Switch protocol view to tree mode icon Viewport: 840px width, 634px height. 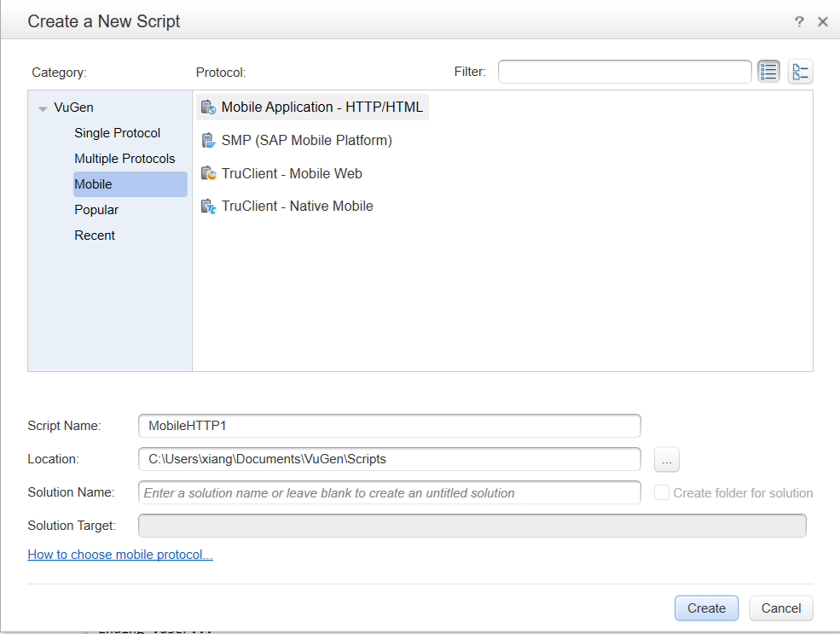(x=801, y=72)
